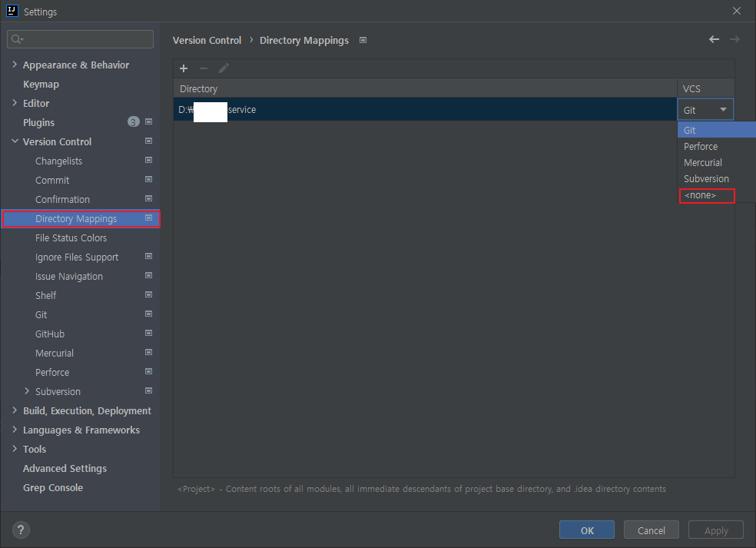Click the settings icon beside the Directory Mappings breadcrumb
Image resolution: width=756 pixels, height=548 pixels.
click(362, 39)
